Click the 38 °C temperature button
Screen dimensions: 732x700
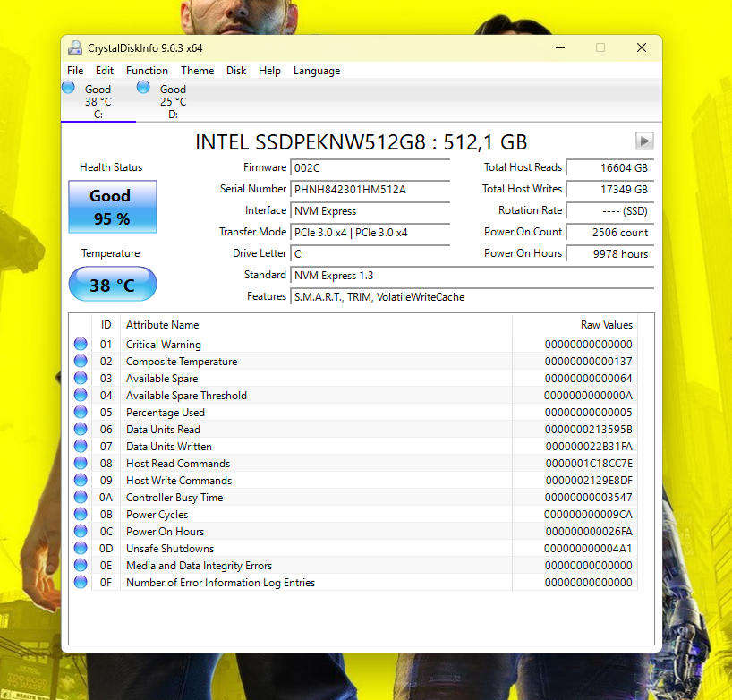tap(112, 285)
